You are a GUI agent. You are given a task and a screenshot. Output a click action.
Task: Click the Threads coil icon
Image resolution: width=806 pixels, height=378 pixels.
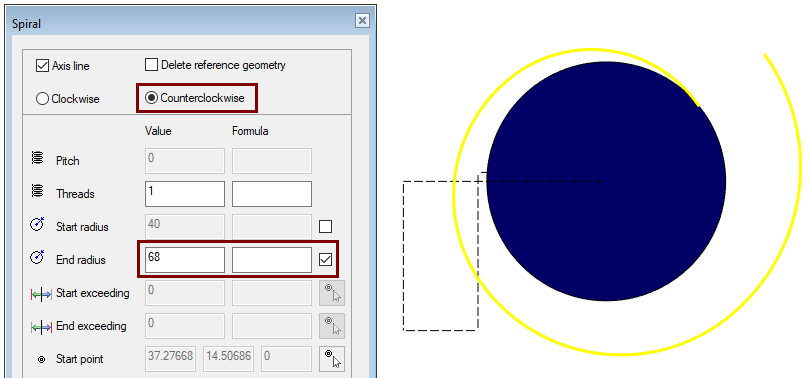point(36,191)
